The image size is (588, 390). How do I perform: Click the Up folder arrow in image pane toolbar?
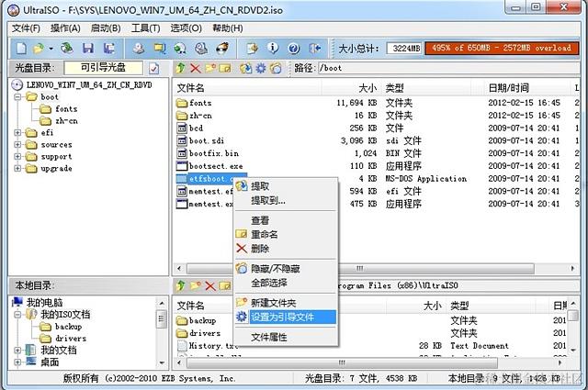(181, 68)
